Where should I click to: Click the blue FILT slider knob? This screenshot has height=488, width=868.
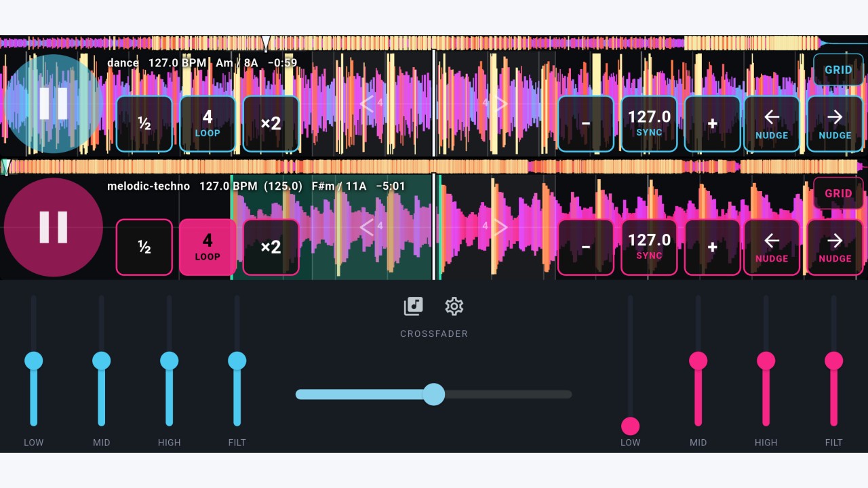click(x=237, y=361)
